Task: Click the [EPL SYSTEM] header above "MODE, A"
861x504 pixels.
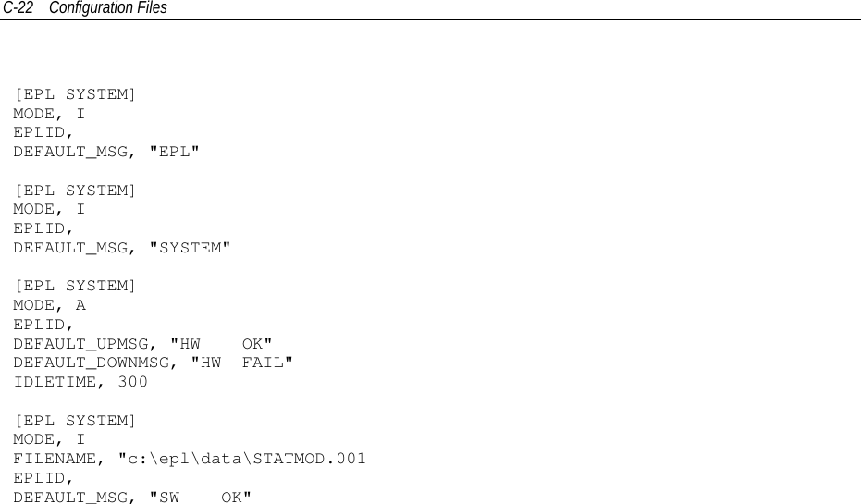Action: tap(75, 286)
